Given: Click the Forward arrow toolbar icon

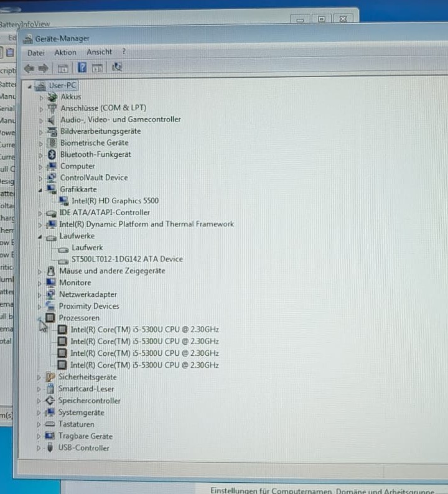Looking at the screenshot, I should tap(44, 68).
